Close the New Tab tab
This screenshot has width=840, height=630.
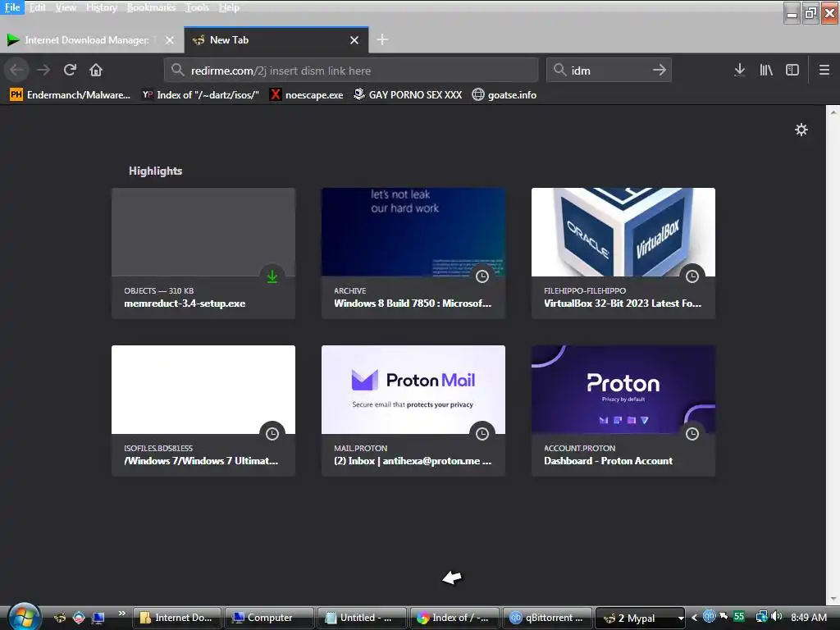coord(354,40)
